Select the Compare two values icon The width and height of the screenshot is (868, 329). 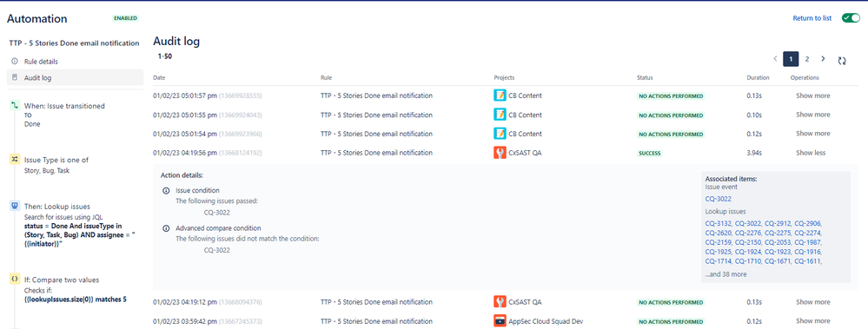point(15,280)
